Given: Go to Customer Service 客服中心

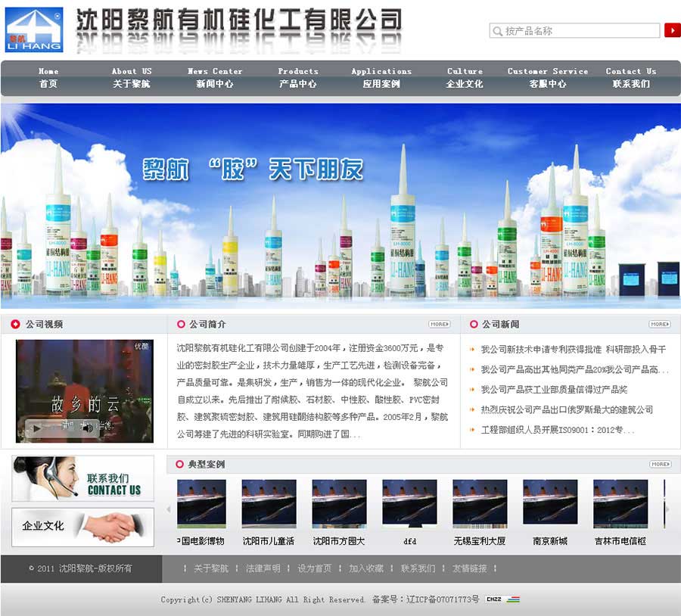Looking at the screenshot, I should point(548,78).
